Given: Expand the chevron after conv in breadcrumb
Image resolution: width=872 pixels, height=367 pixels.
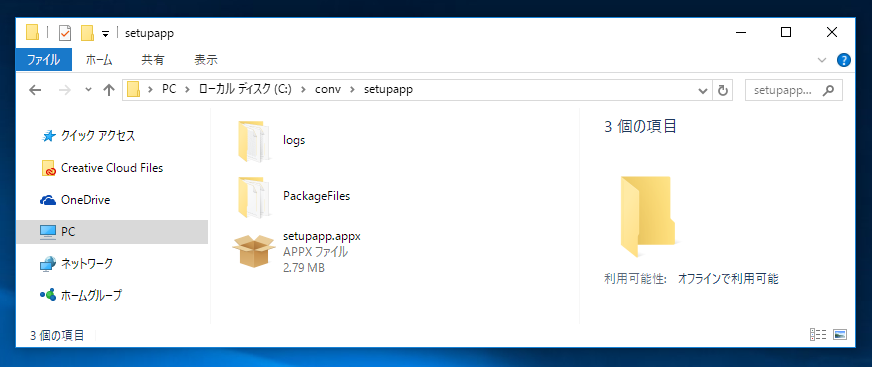Looking at the screenshot, I should tap(352, 90).
